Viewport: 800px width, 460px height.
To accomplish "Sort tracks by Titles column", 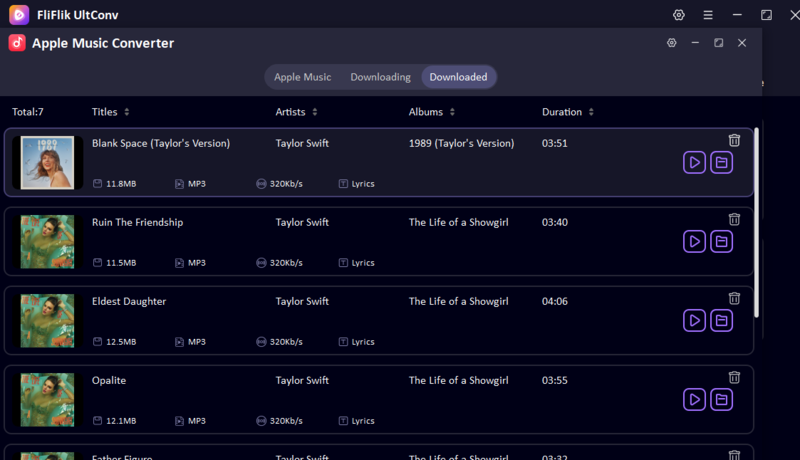I will (x=111, y=112).
